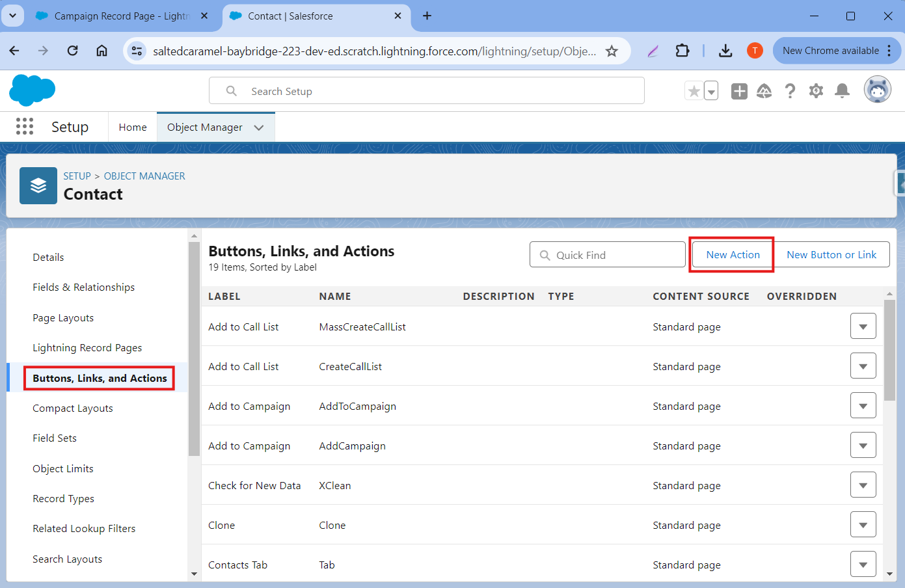Click the purple feather extension icon
This screenshot has width=905, height=588.
pyautogui.click(x=653, y=51)
